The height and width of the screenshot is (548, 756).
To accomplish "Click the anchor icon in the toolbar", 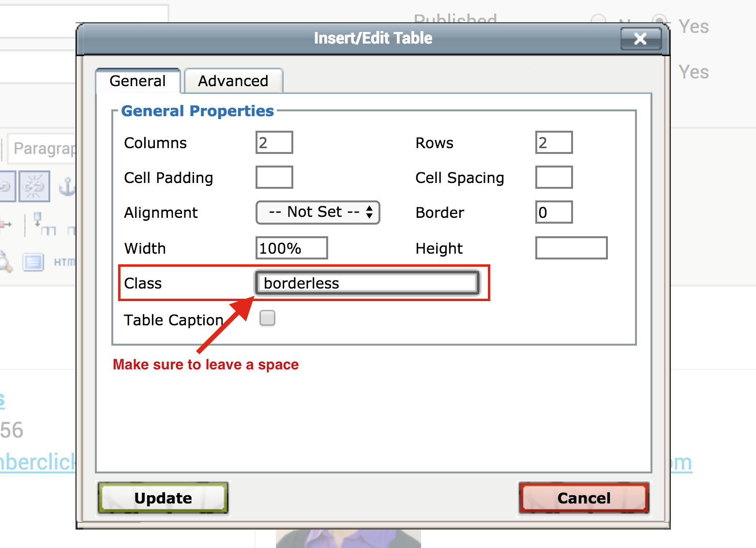I will pos(67,186).
